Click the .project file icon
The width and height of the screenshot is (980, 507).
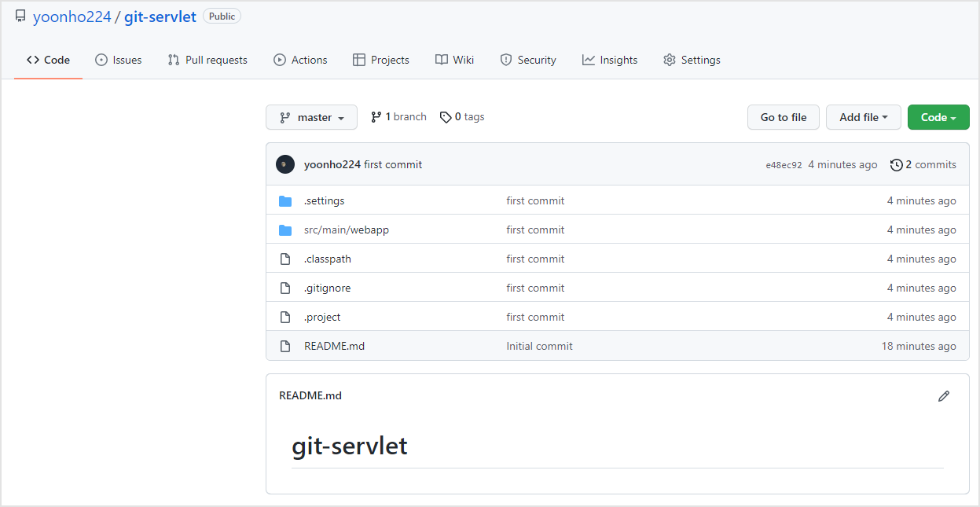tap(285, 317)
